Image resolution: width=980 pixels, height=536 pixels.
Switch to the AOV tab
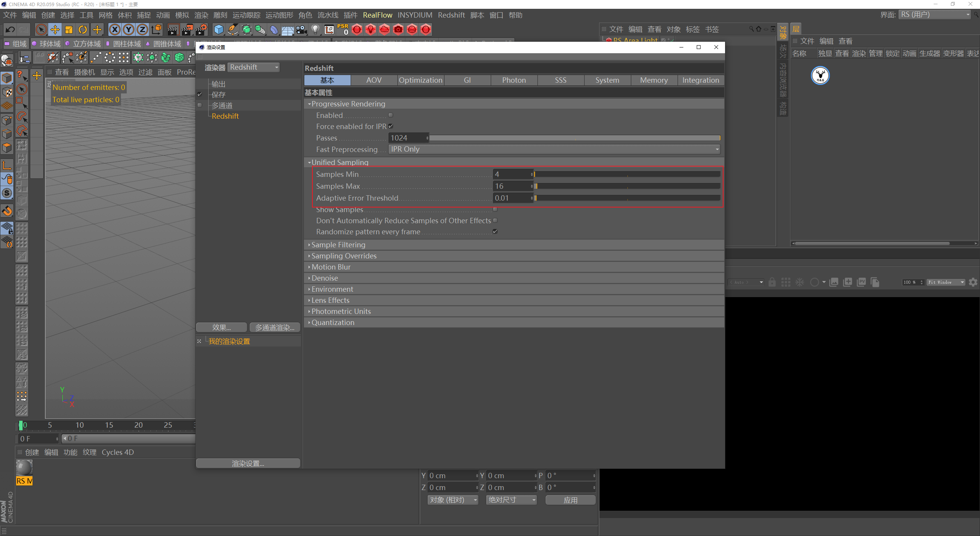tap(374, 80)
